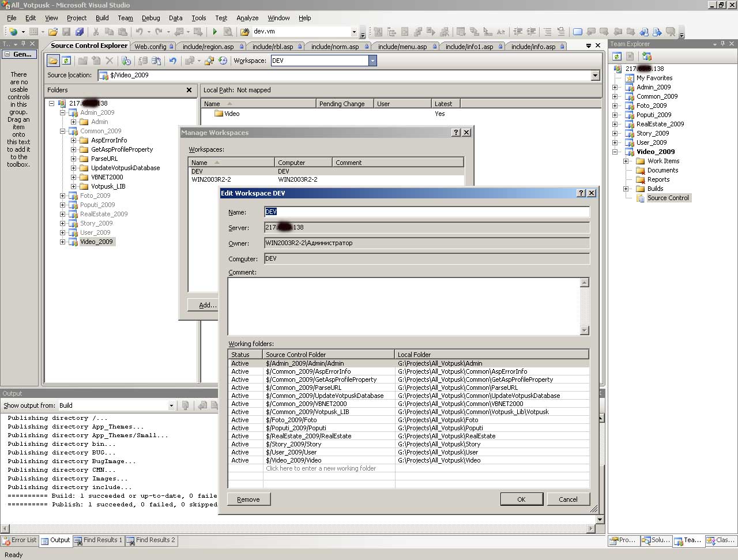This screenshot has height=560, width=738.
Task: Click inside the Comment text area
Action: [404, 306]
